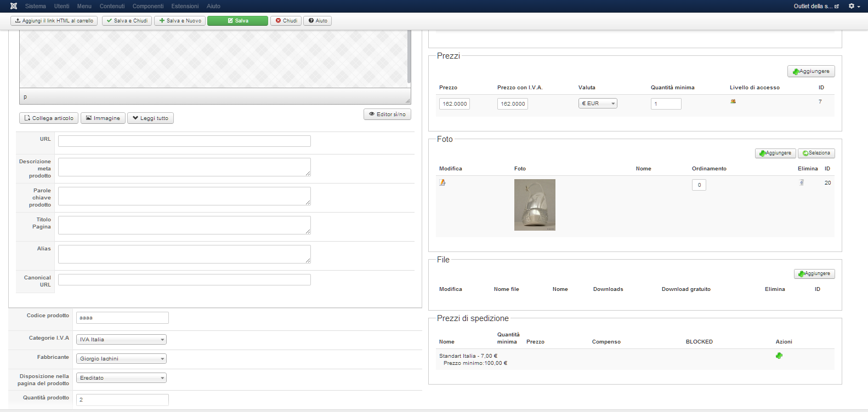Click the editor vertical scrollbar
Screen dimensions: 868x412
(409, 58)
